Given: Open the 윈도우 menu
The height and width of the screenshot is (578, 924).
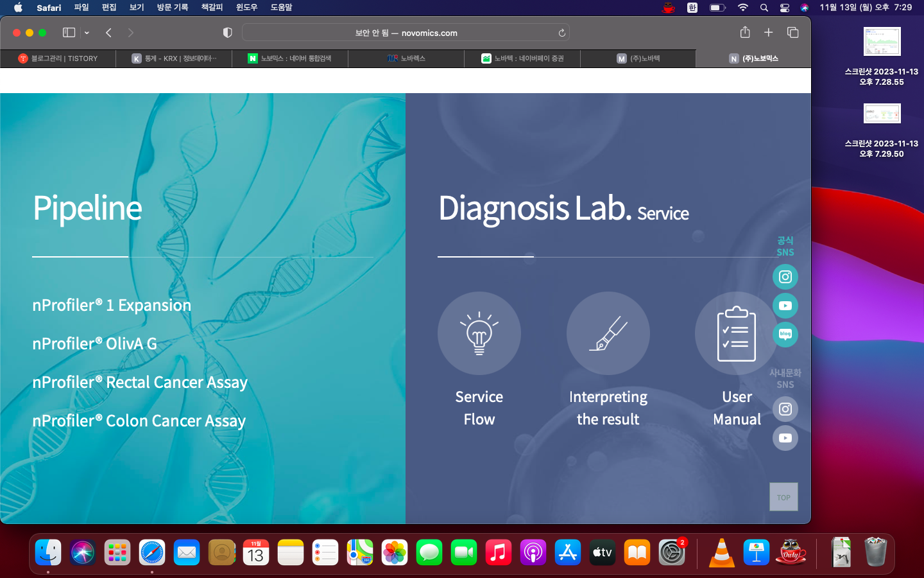Looking at the screenshot, I should 246,8.
